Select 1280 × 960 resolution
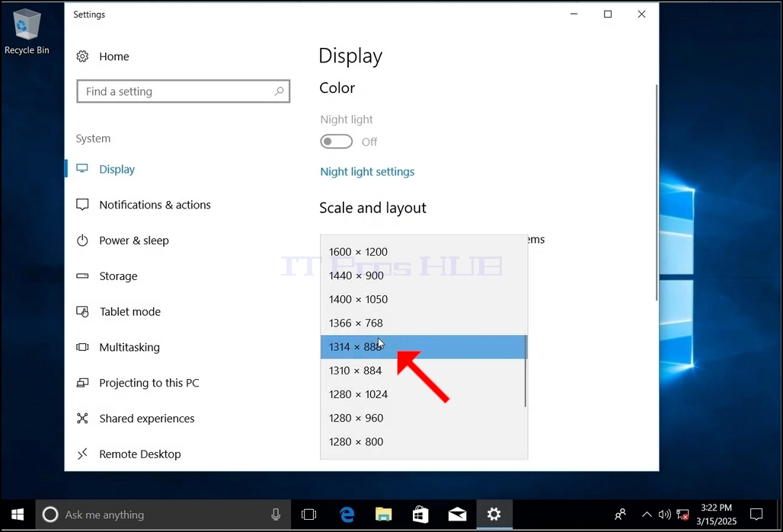Image resolution: width=783 pixels, height=532 pixels. point(423,418)
